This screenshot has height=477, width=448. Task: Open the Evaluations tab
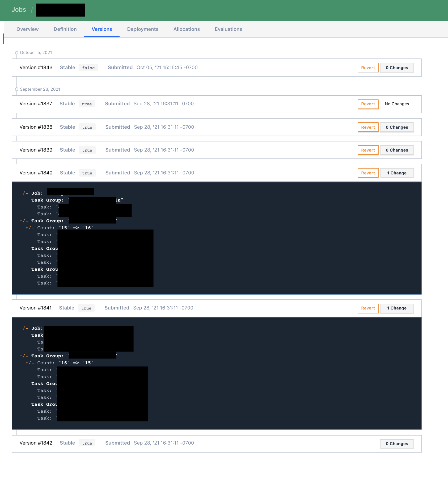point(229,29)
